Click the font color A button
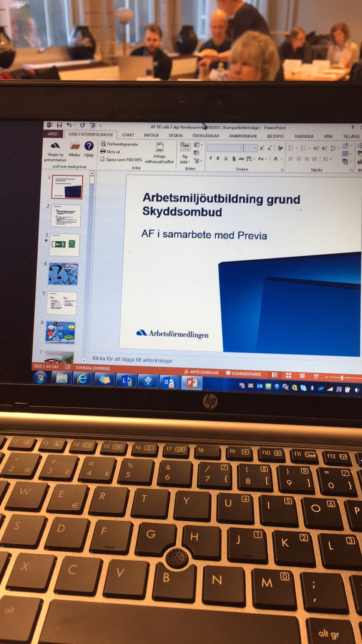Screen dimensions: 362x644 [276, 158]
